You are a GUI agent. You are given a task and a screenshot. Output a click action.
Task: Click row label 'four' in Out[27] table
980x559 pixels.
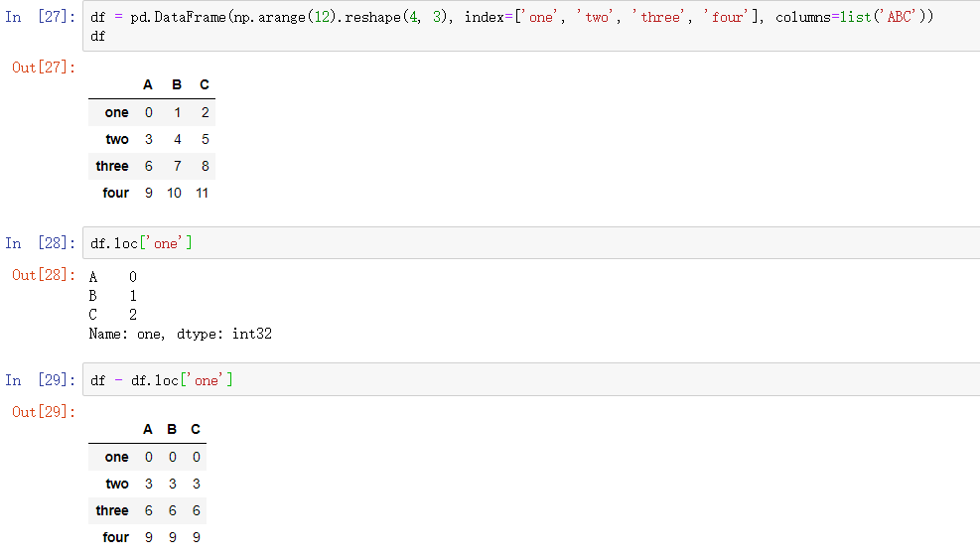115,194
